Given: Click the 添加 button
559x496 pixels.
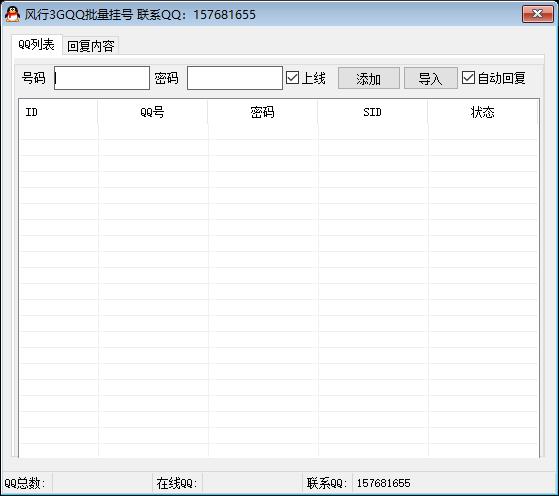Looking at the screenshot, I should (369, 78).
